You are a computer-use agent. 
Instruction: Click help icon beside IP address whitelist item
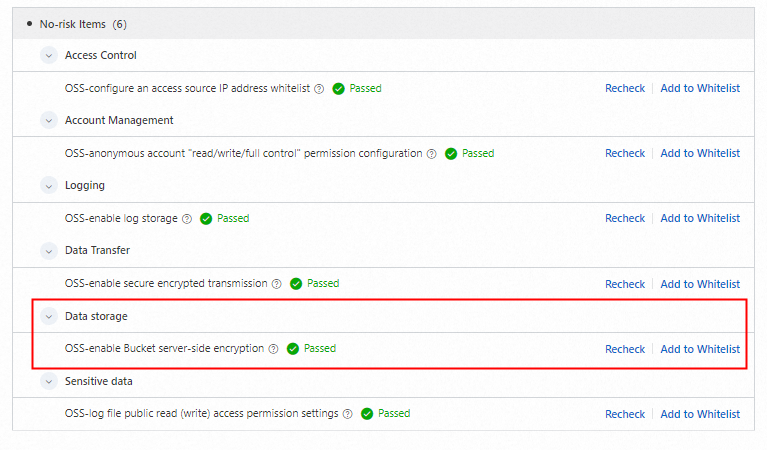pyautogui.click(x=319, y=89)
